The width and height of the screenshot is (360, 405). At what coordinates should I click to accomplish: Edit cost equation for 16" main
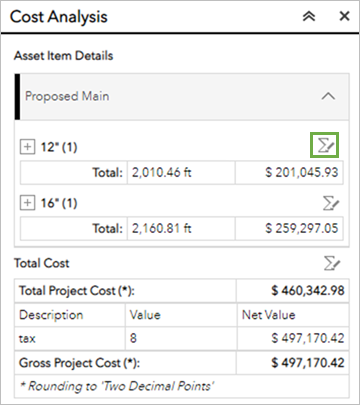[x=331, y=203]
